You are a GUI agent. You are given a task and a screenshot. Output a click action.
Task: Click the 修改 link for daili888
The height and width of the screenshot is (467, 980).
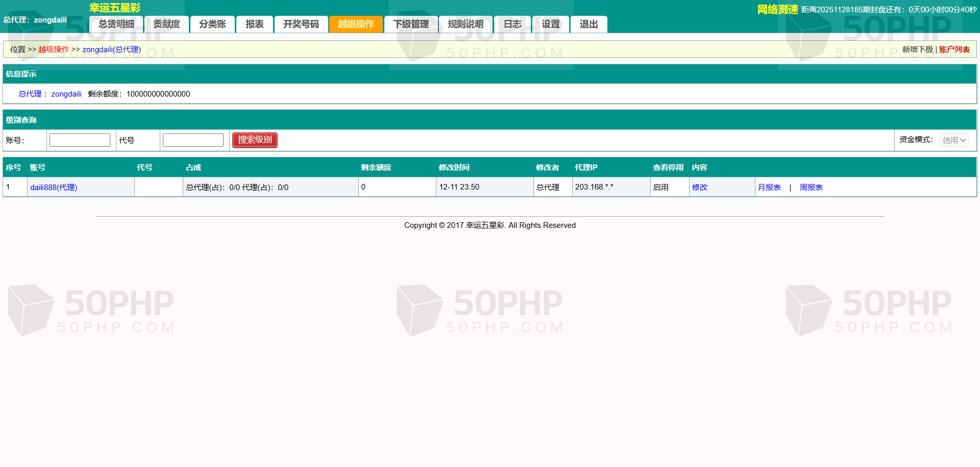[x=699, y=188]
